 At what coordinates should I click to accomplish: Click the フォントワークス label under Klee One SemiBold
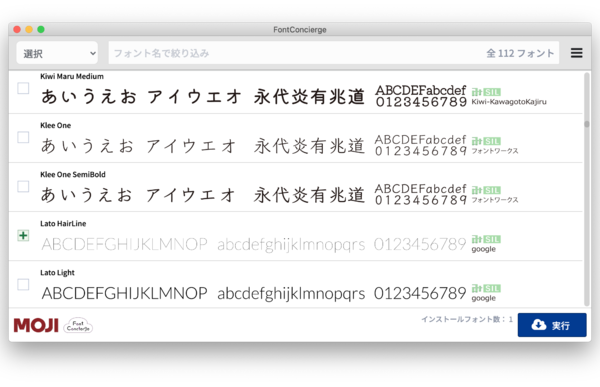495,200
